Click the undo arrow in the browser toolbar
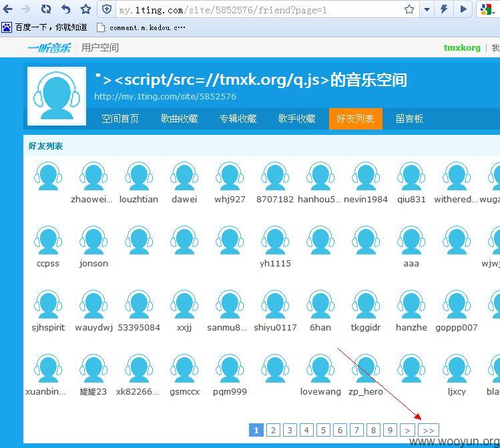The height and width of the screenshot is (448, 500). (65, 9)
